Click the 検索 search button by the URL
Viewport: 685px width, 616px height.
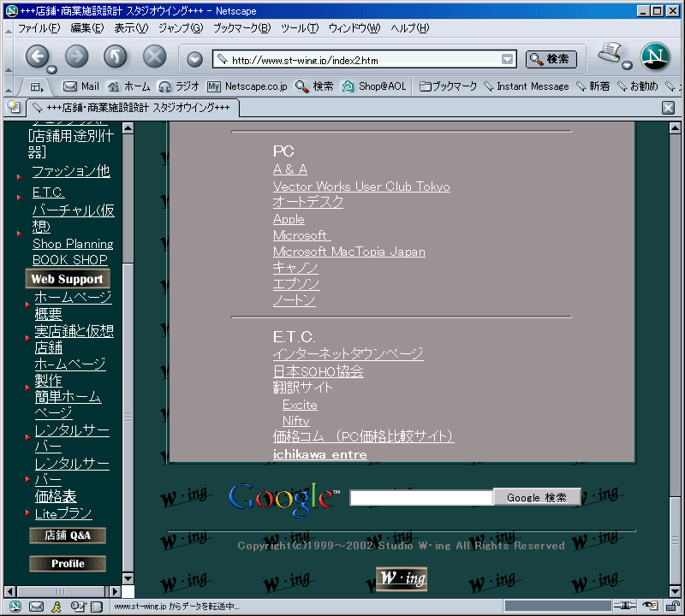(551, 59)
